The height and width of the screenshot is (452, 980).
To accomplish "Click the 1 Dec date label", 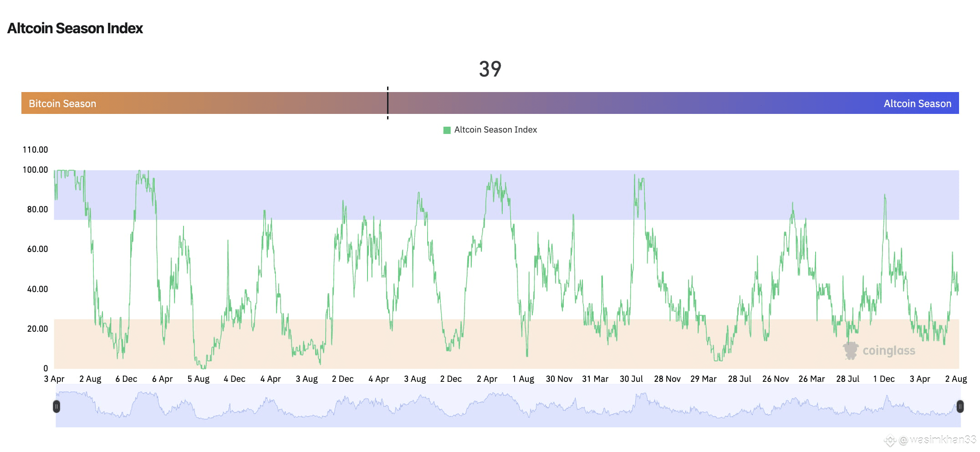I will coord(884,379).
